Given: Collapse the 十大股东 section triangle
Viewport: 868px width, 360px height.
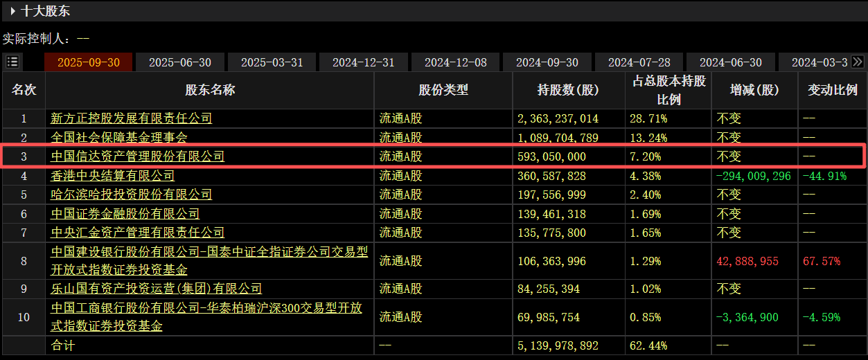Looking at the screenshot, I should point(12,11).
